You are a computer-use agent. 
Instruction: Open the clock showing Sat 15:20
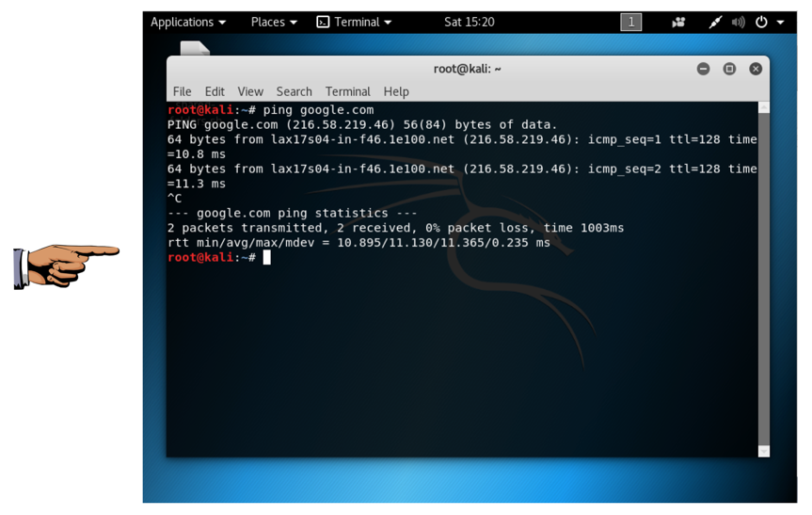(470, 23)
